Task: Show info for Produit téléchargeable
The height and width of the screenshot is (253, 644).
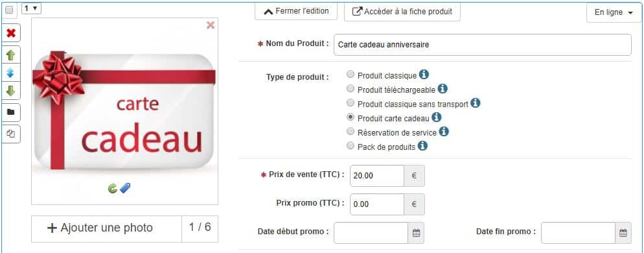Action: 443,88
